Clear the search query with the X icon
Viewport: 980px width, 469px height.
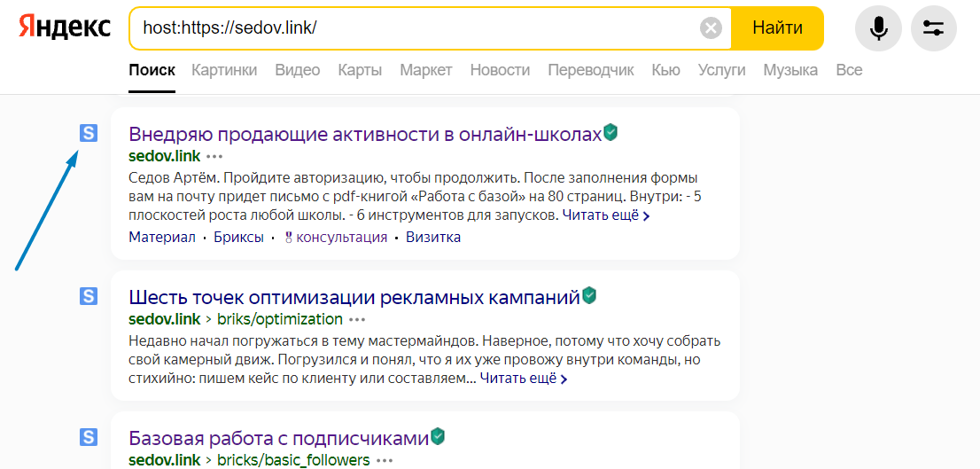click(711, 28)
